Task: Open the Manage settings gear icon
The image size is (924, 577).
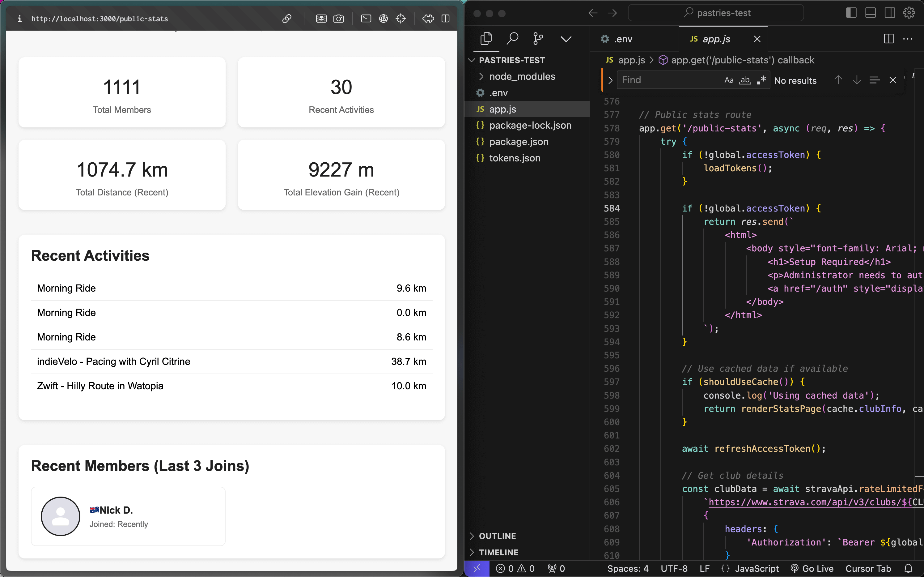Action: (909, 13)
